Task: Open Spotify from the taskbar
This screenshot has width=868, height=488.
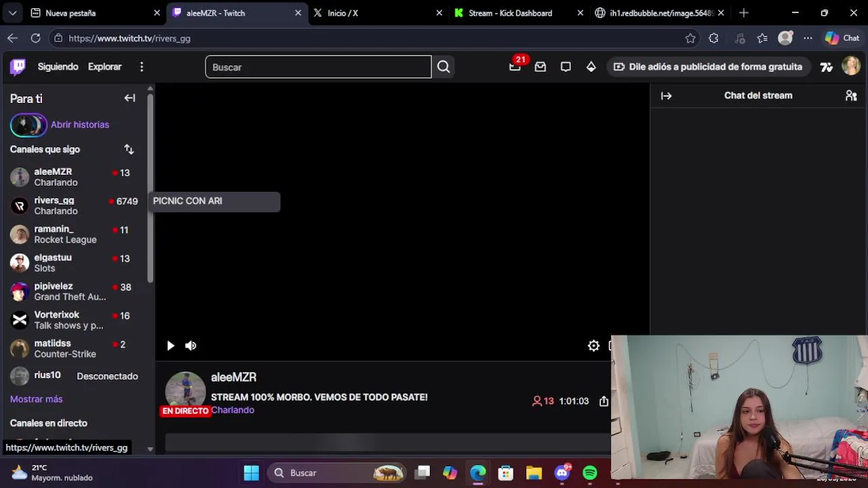Action: [x=590, y=472]
